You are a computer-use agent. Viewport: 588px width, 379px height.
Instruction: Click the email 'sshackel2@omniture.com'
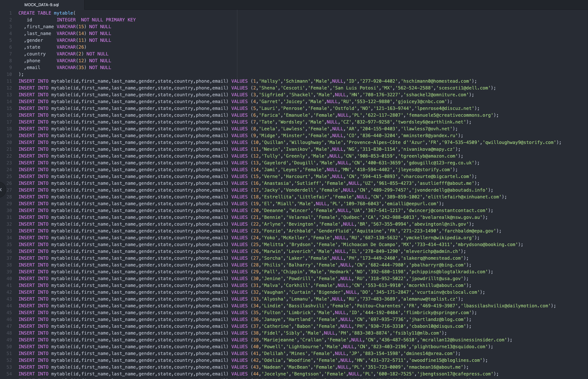tap(436, 95)
